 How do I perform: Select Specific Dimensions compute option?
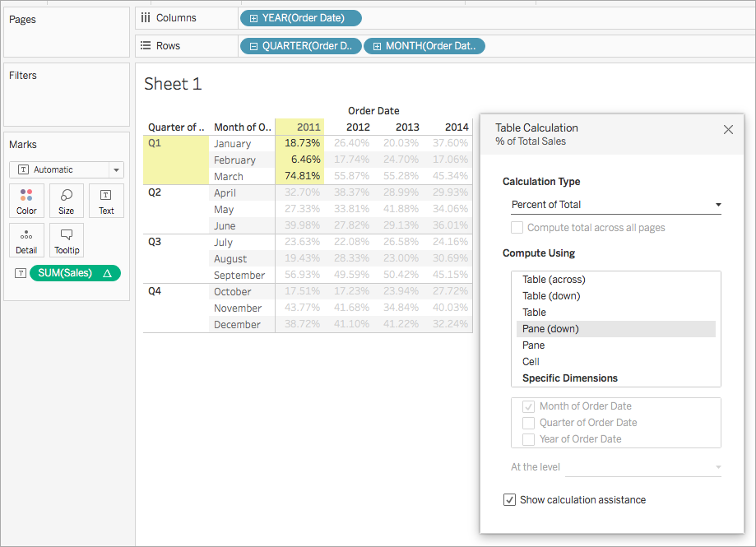tap(615, 378)
